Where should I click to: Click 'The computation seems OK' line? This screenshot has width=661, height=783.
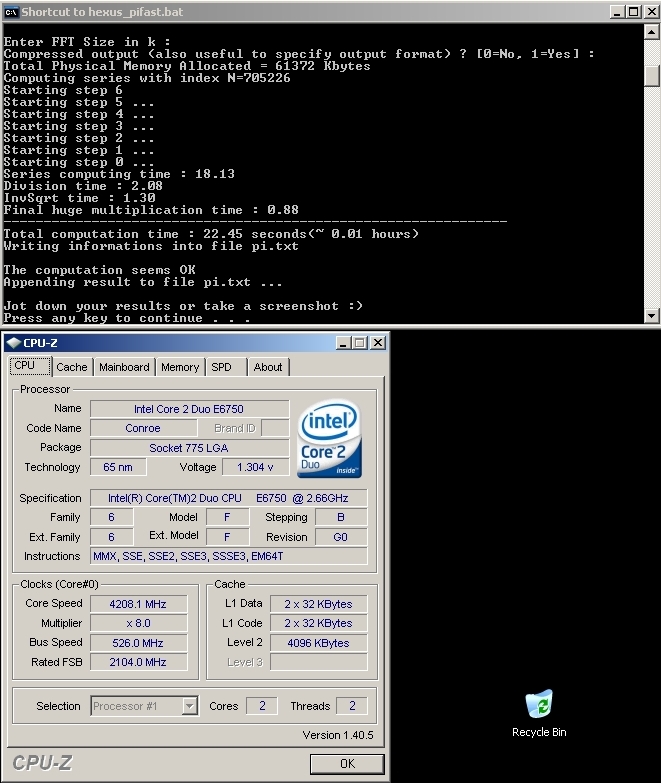pos(99,270)
